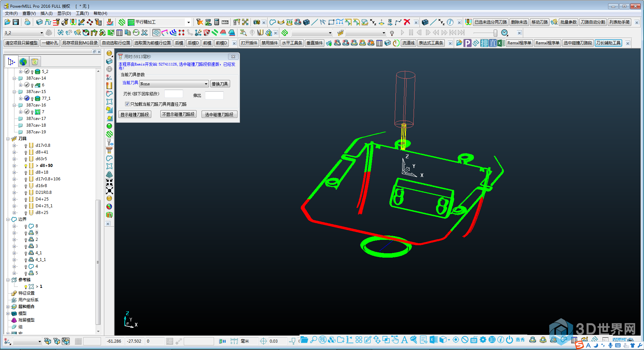
Task: Toggle checkbox 只加载当前刀路刀具同直径刀路
Action: tap(127, 104)
